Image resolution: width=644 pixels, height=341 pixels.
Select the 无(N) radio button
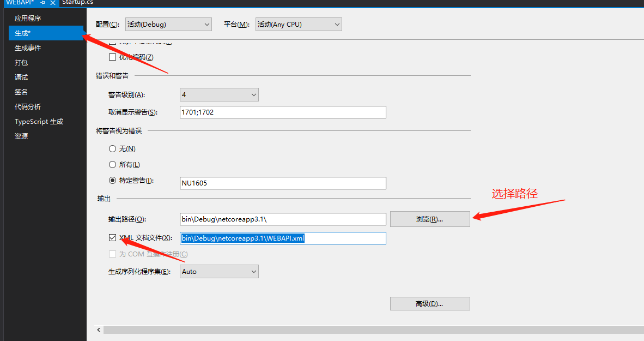(x=113, y=149)
